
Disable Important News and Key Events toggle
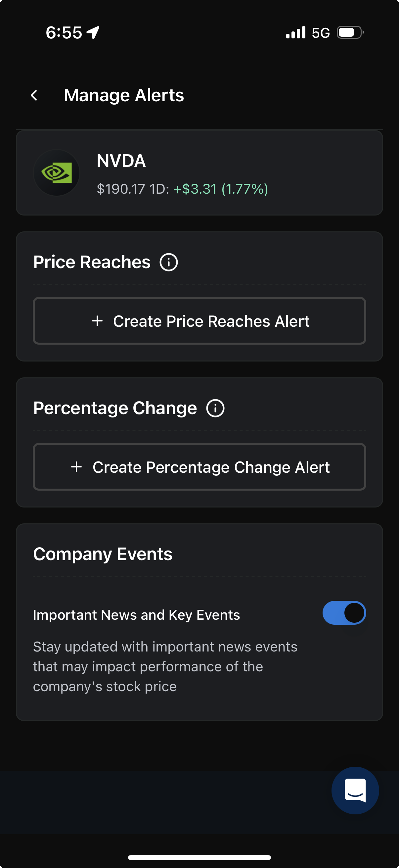click(344, 612)
